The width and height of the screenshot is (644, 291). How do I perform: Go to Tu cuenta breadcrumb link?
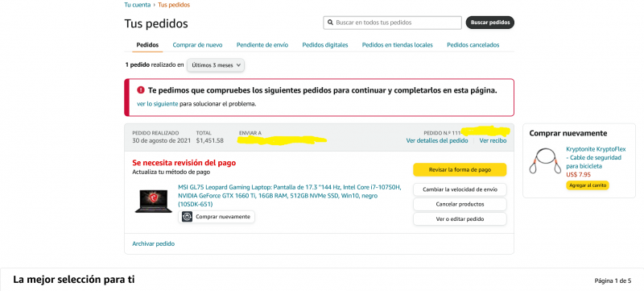(x=137, y=5)
